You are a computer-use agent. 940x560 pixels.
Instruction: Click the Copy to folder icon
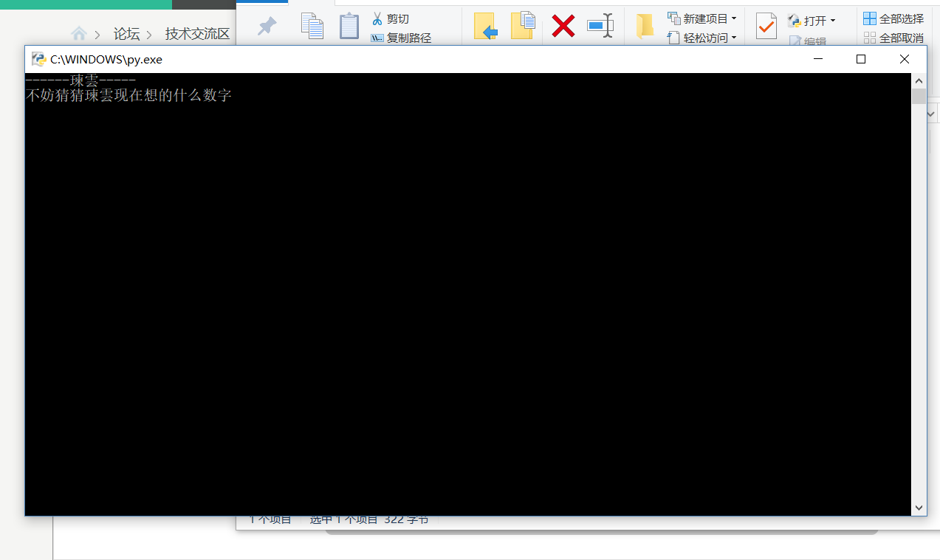[523, 25]
